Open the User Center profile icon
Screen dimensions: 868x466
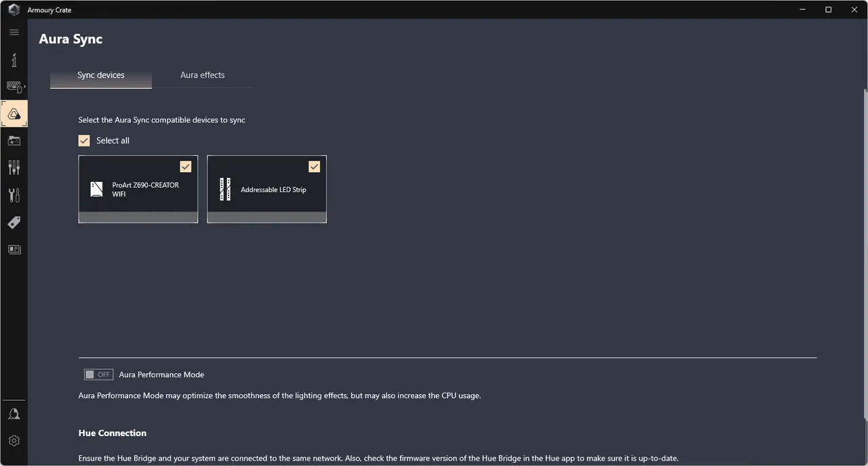pos(14,414)
